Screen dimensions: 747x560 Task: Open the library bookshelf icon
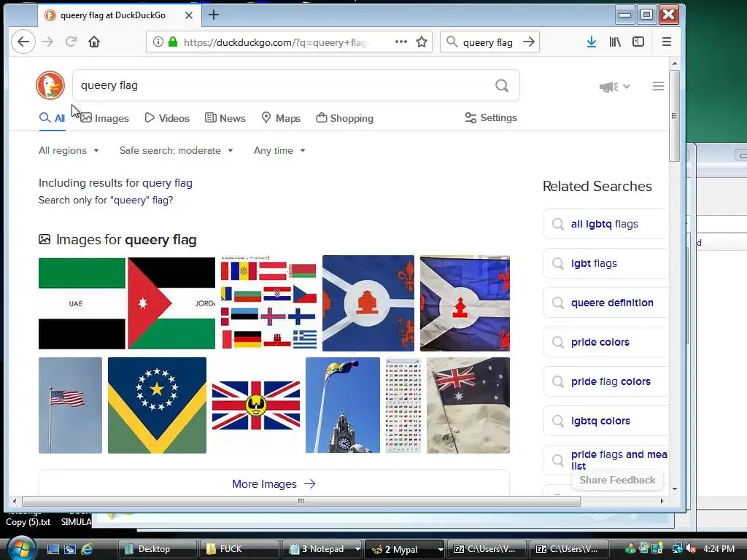[x=614, y=42]
